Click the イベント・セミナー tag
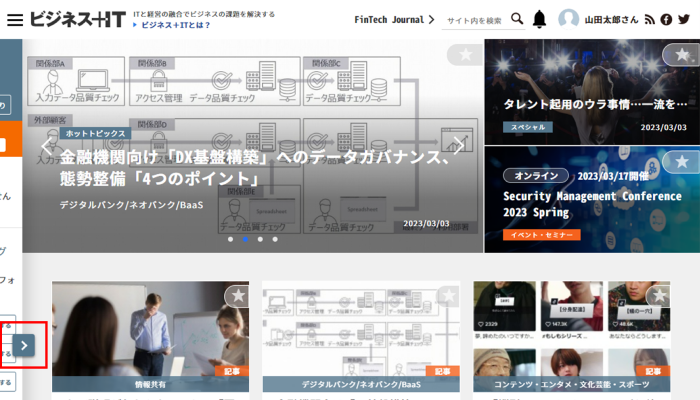The image size is (700, 400). [x=542, y=235]
